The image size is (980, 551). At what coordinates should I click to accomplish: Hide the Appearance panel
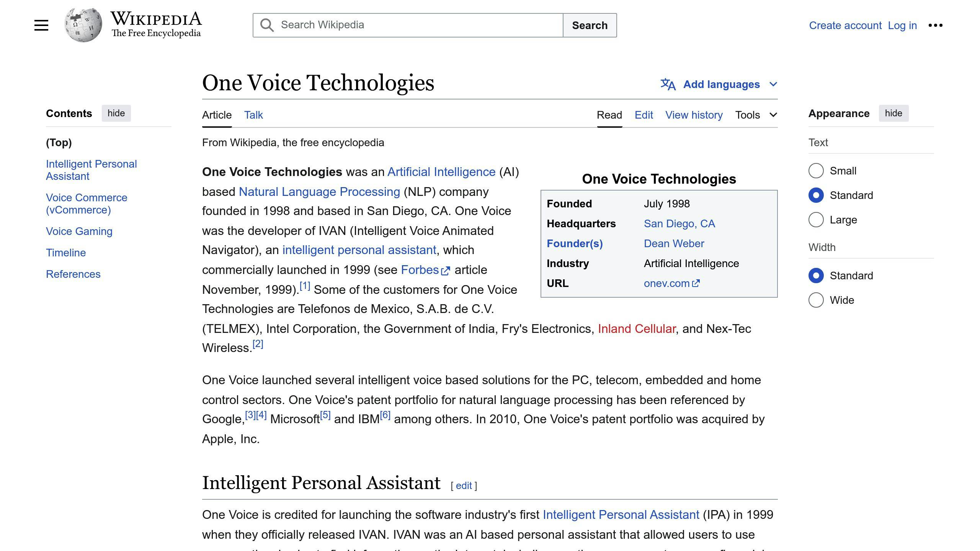coord(893,113)
